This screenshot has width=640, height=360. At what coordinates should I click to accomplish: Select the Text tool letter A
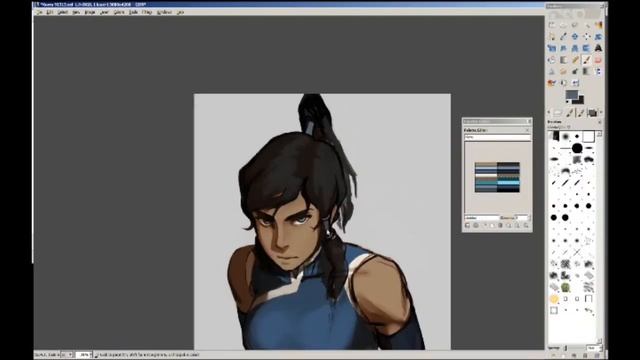tap(598, 48)
